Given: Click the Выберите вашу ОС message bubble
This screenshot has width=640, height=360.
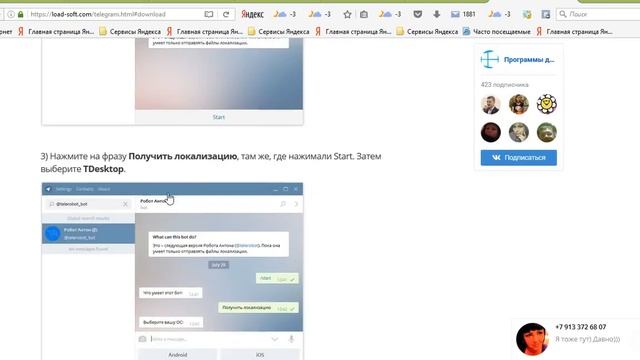Looking at the screenshot, I should (x=171, y=322).
